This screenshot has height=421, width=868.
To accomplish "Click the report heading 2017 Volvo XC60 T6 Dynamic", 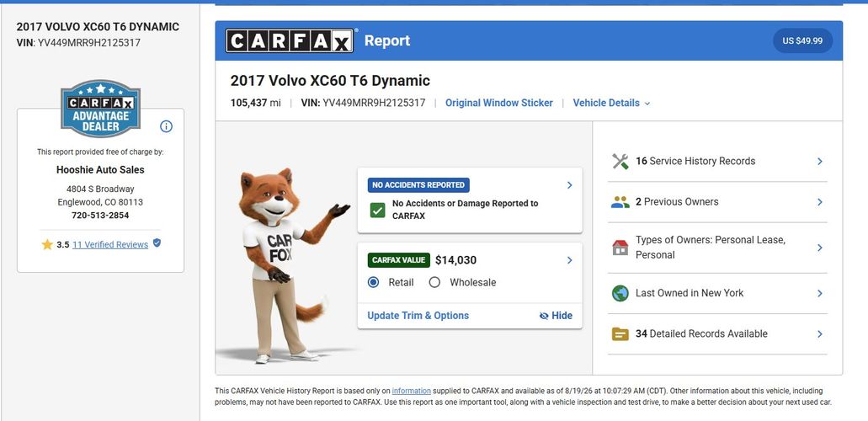I will pos(330,81).
